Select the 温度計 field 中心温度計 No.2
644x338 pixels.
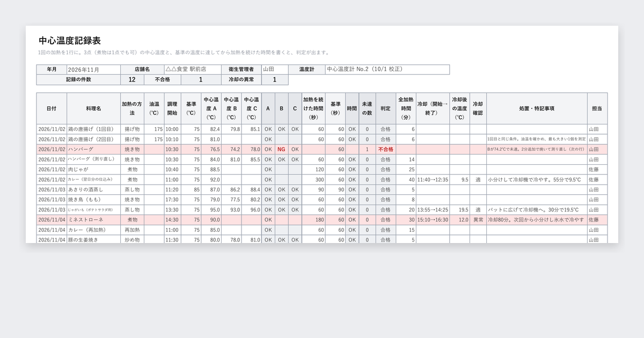pyautogui.click(x=387, y=69)
